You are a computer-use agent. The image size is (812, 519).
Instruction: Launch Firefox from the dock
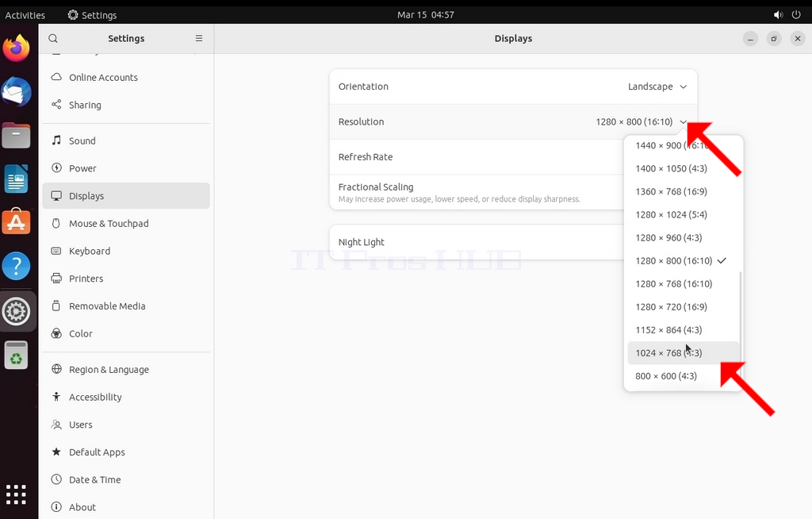17,48
